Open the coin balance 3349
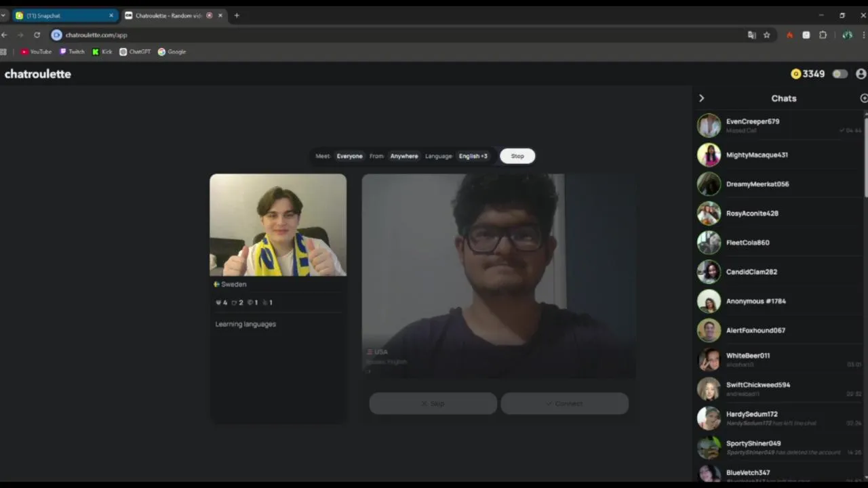This screenshot has height=488, width=868. 808,74
